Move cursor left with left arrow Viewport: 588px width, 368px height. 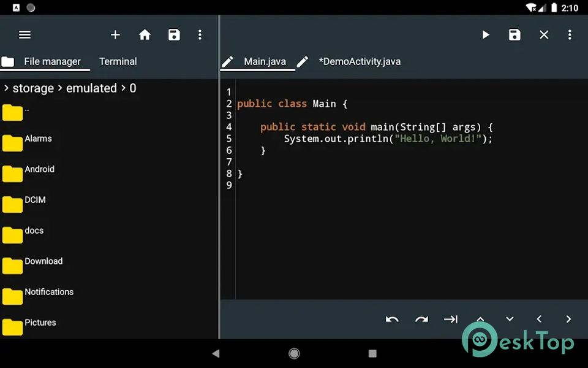(x=539, y=319)
